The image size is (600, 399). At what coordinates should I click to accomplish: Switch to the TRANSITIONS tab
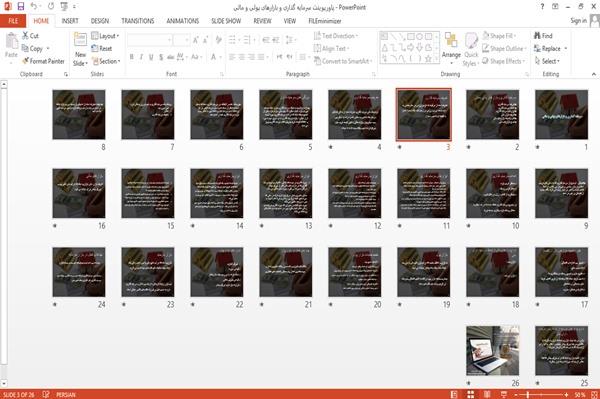tap(138, 21)
